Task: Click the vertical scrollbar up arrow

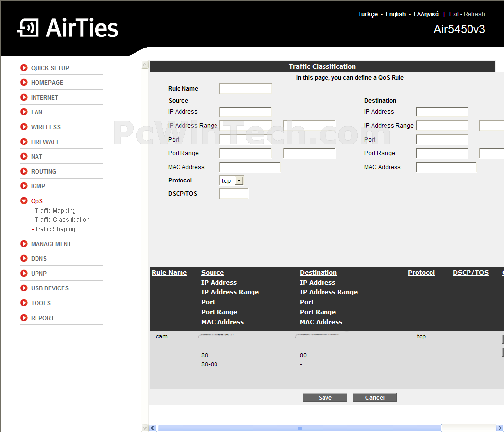Action: 144,65
